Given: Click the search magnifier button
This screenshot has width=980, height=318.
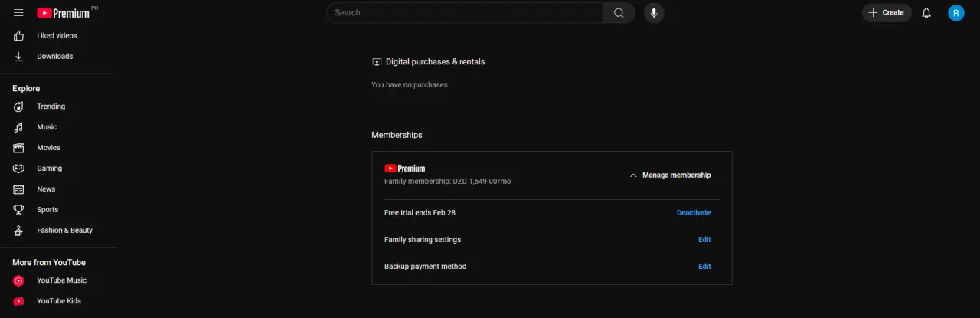Looking at the screenshot, I should [x=619, y=13].
